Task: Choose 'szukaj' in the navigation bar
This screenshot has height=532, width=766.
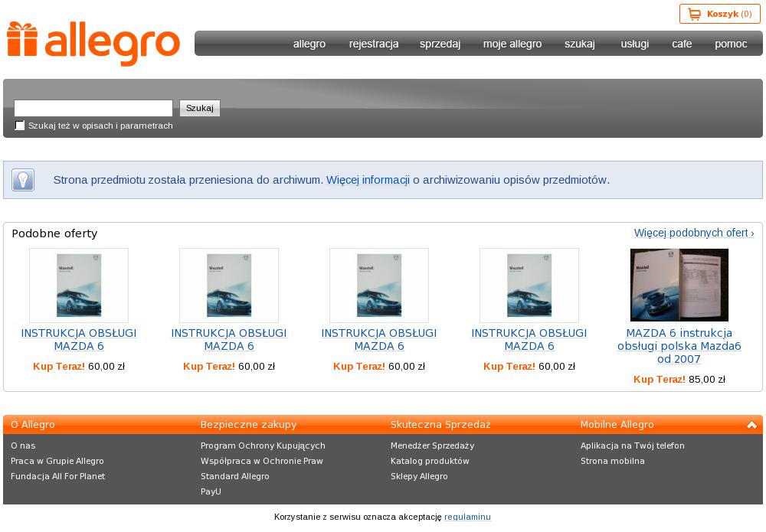Action: point(580,44)
